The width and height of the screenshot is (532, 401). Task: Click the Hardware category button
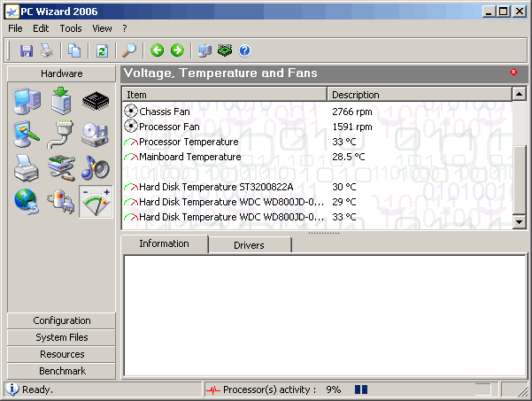point(61,73)
